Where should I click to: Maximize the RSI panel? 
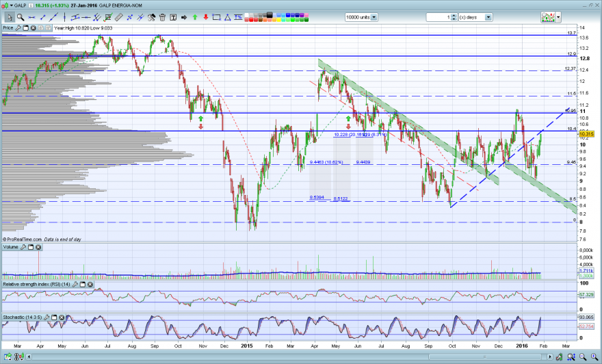click(83, 285)
